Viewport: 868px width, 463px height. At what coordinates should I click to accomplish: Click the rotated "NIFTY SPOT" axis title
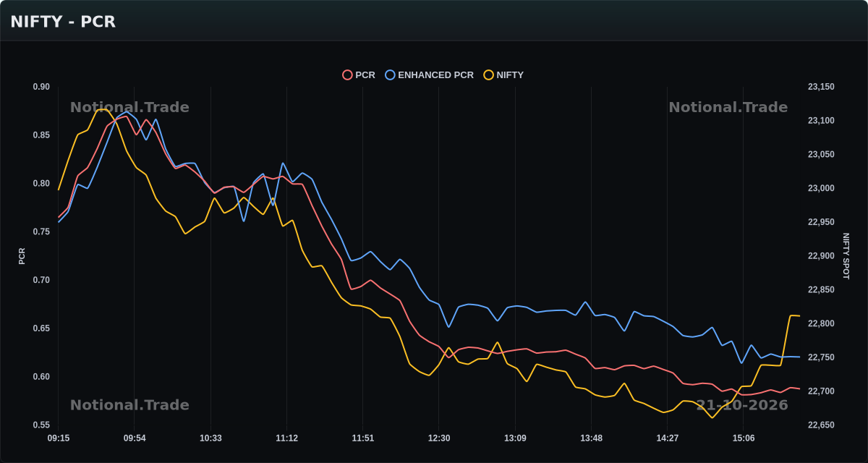pyautogui.click(x=846, y=256)
